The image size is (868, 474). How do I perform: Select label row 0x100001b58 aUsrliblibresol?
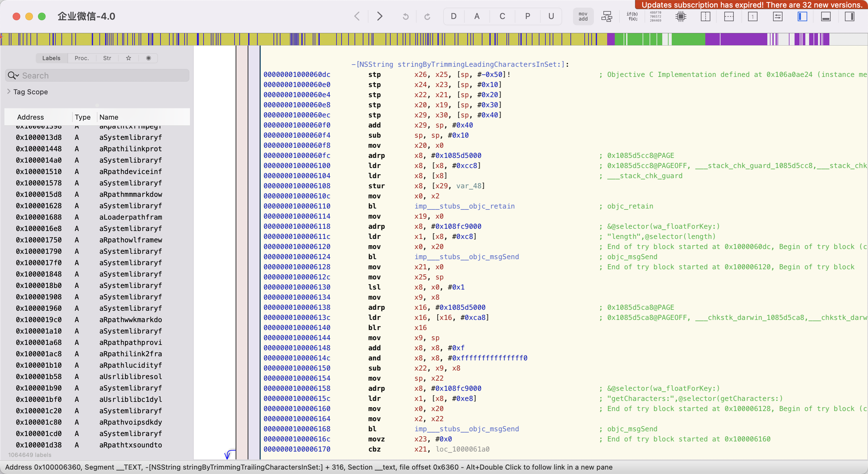pos(97,377)
